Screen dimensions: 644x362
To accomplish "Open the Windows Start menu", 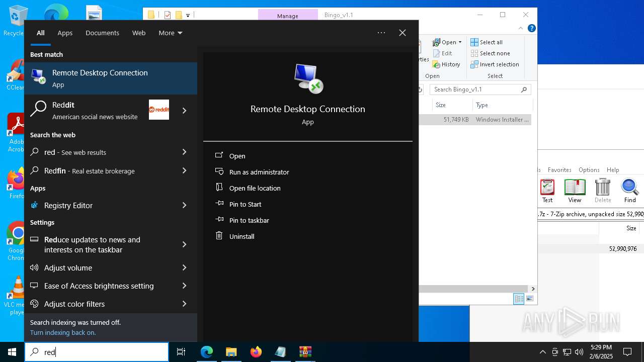I will [12, 352].
